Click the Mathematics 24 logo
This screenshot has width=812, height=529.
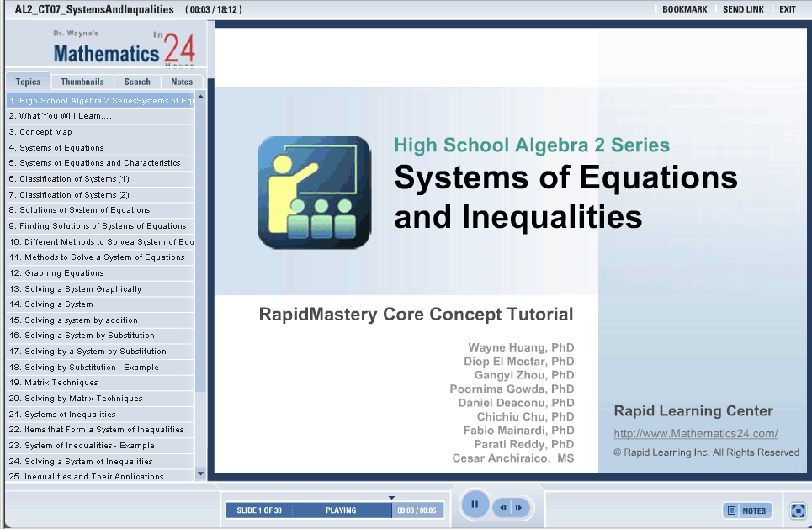124,50
